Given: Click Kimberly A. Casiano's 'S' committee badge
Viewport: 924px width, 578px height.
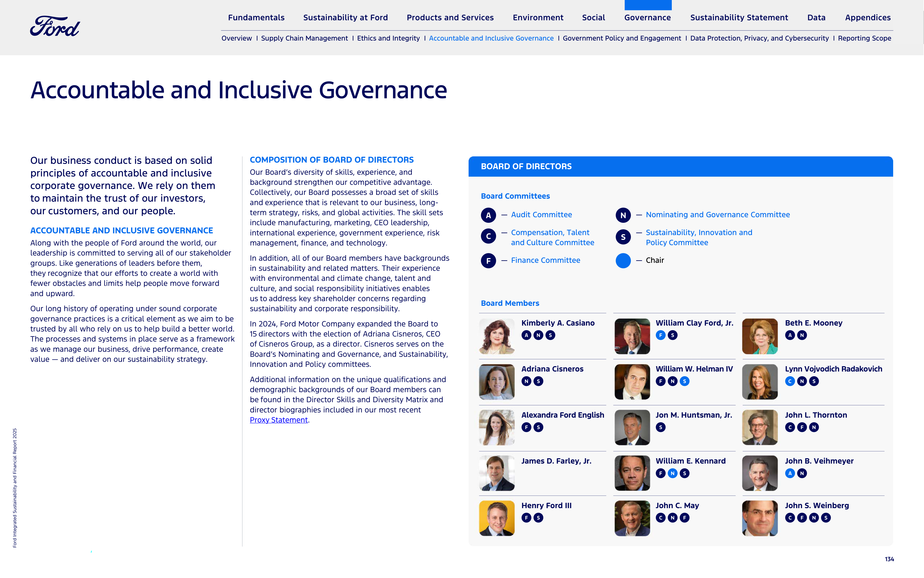Looking at the screenshot, I should click(x=550, y=335).
